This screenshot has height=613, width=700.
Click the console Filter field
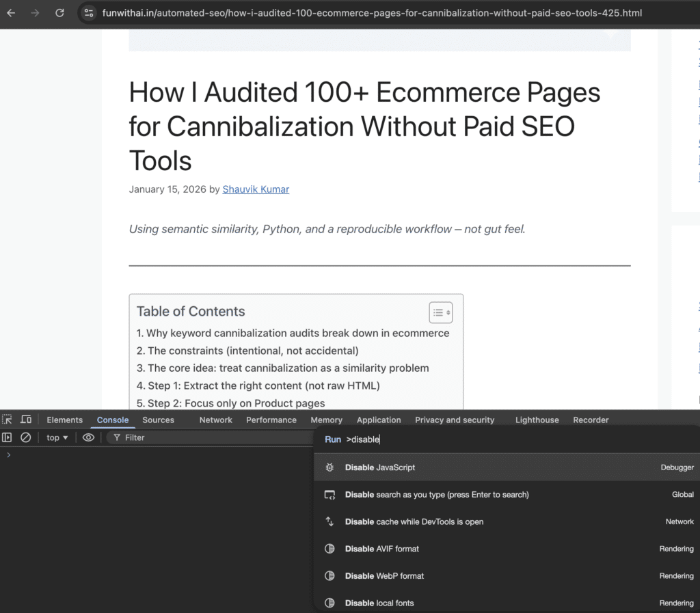tap(210, 437)
